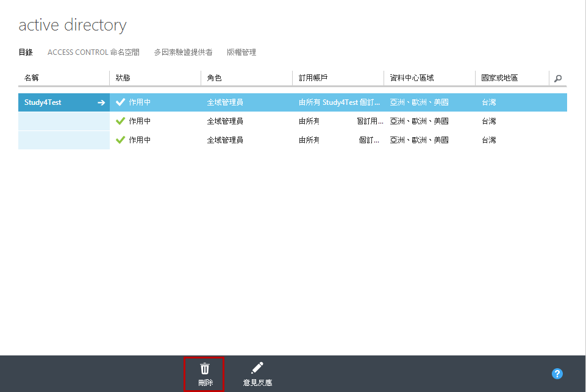Screen dimensions: 586x392
Task: Sort by the 角色 column header
Action: (214, 77)
